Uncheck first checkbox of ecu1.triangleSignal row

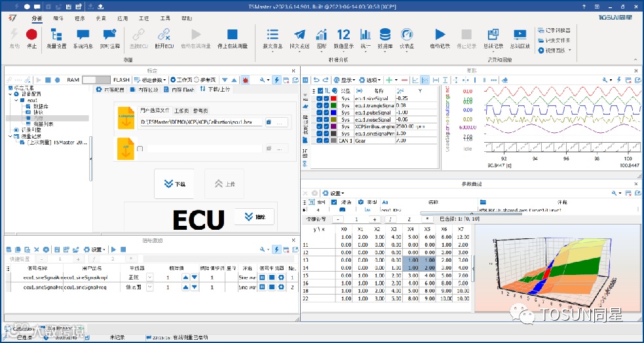(x=320, y=105)
